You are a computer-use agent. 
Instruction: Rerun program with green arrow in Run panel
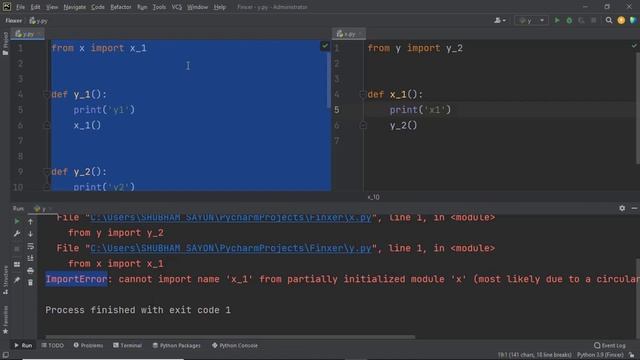pyautogui.click(x=17, y=222)
